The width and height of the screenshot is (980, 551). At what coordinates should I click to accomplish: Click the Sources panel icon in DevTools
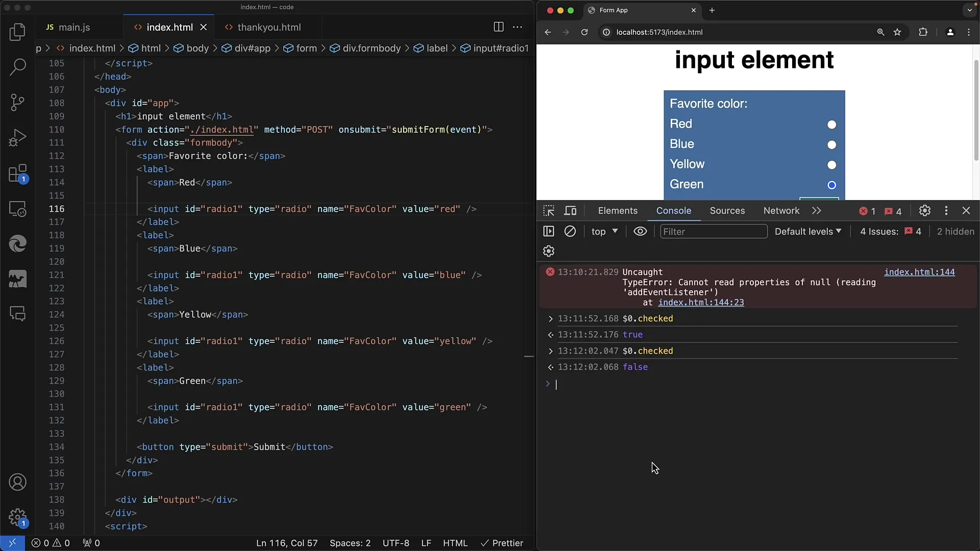[x=727, y=211]
